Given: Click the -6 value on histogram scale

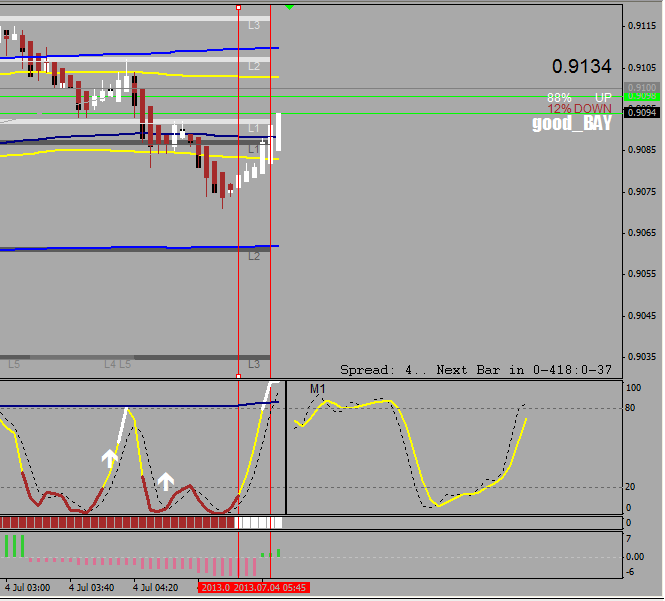Looking at the screenshot, I should click(630, 572).
